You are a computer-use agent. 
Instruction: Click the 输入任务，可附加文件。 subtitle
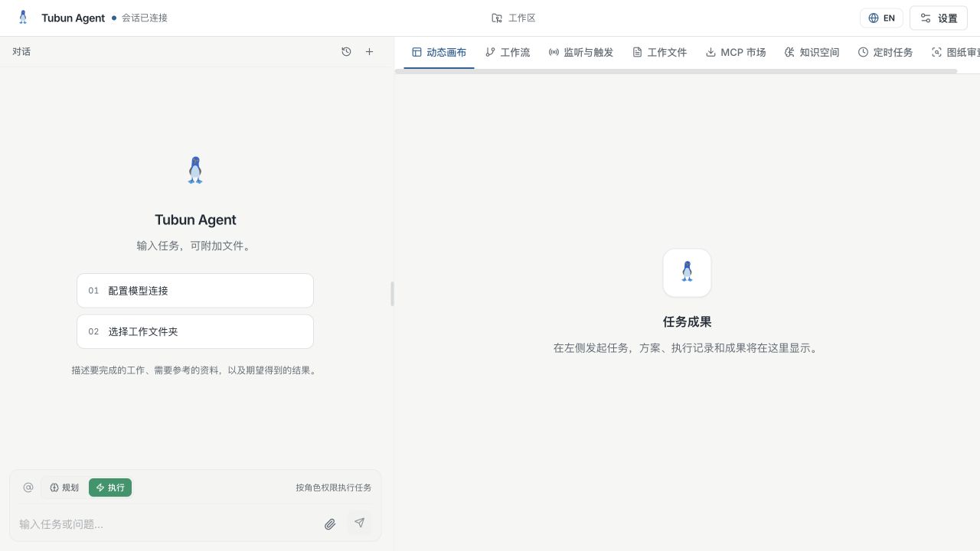[195, 246]
